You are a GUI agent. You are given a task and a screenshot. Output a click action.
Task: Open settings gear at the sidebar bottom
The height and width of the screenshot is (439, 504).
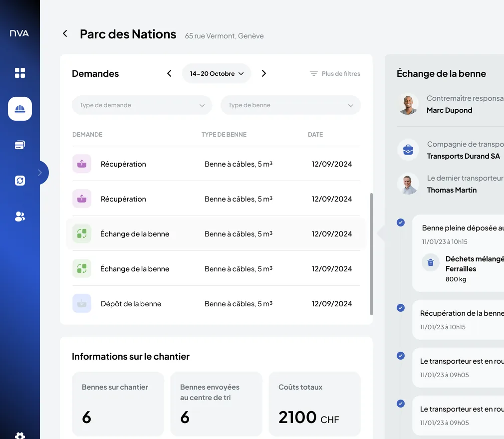point(20,436)
